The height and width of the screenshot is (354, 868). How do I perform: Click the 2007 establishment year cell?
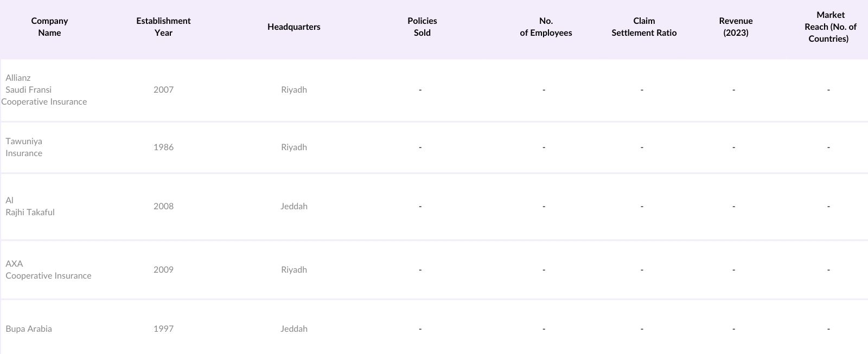point(163,90)
